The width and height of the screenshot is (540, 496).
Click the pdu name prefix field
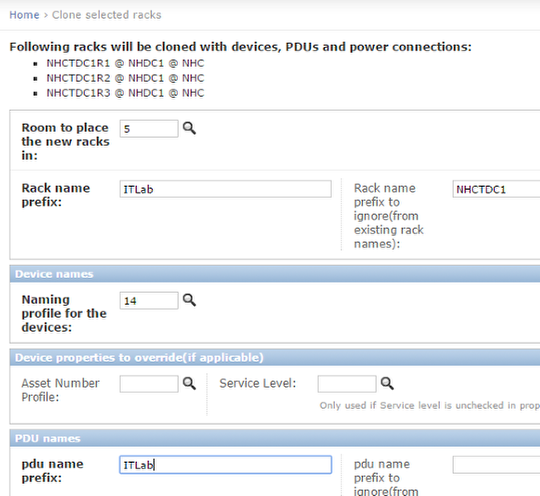226,465
